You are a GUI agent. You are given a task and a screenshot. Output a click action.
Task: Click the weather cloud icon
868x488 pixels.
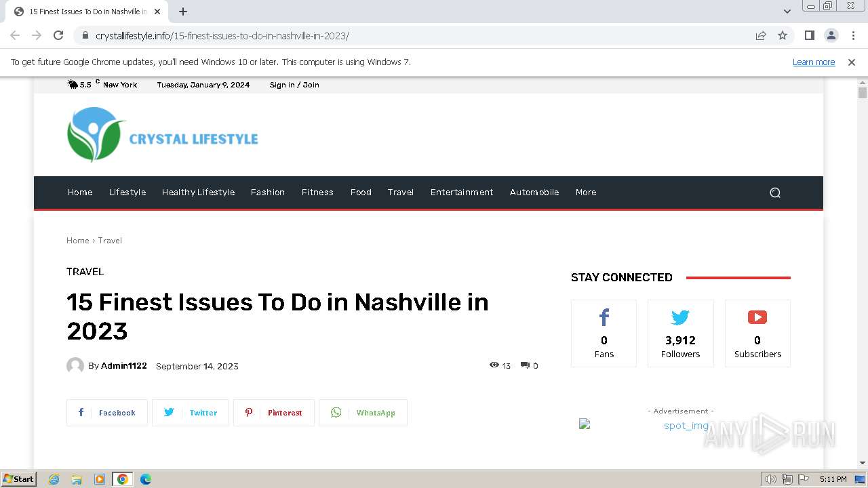[73, 84]
